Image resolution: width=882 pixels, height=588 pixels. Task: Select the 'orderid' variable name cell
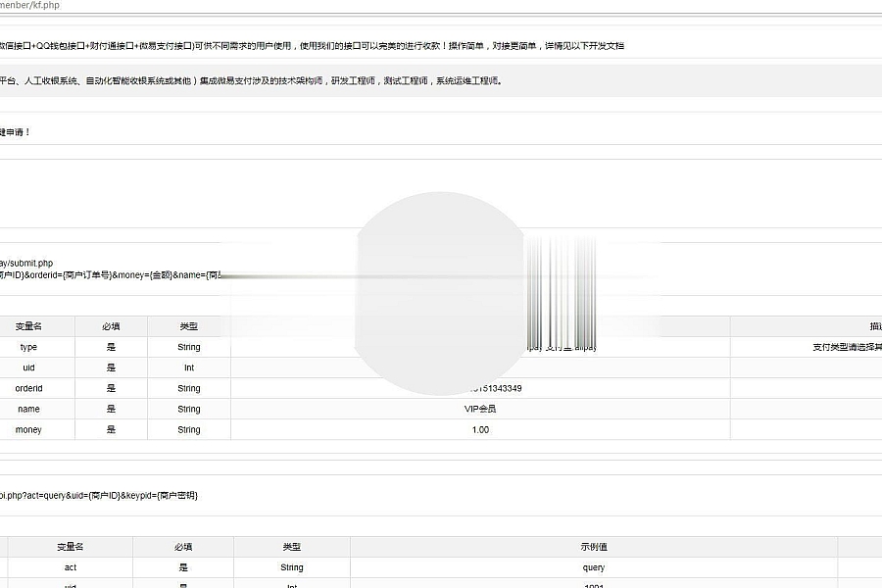coord(28,388)
